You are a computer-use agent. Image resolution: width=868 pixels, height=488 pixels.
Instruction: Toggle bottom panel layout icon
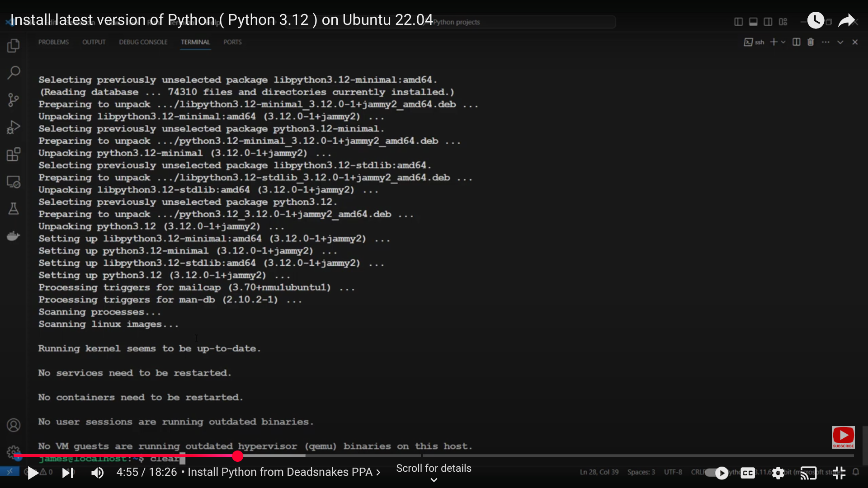tap(753, 22)
